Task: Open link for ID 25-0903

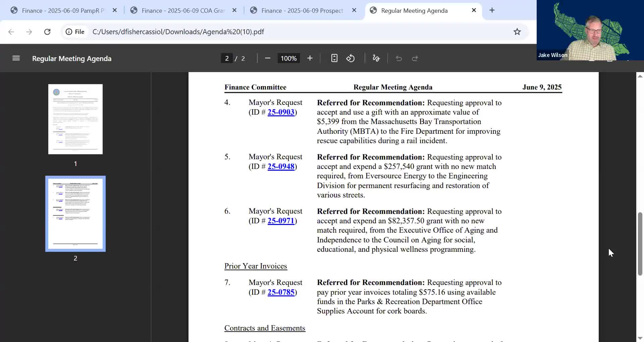Action: point(281,112)
